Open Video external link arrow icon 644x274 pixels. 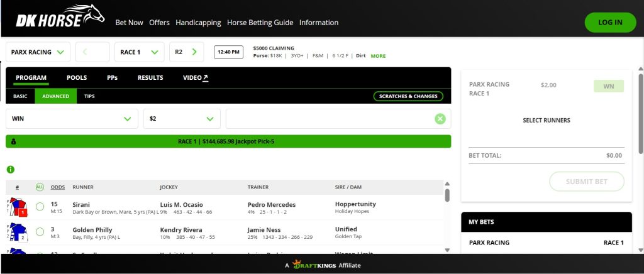tap(206, 77)
